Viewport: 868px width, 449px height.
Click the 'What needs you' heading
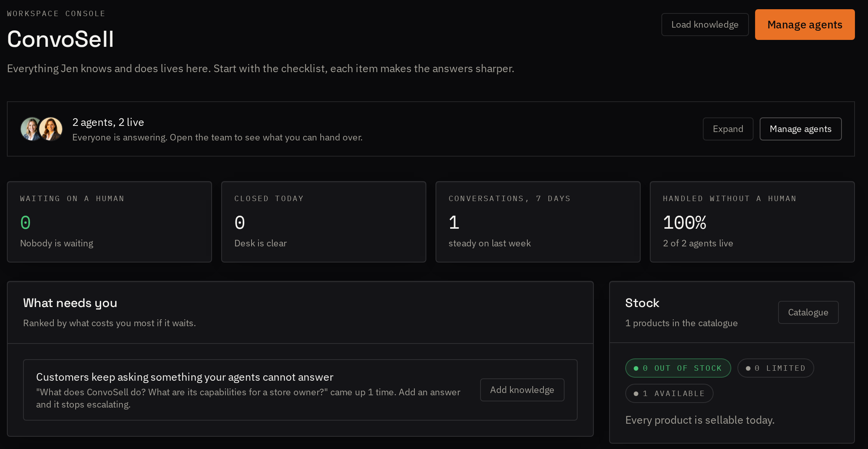click(x=70, y=303)
